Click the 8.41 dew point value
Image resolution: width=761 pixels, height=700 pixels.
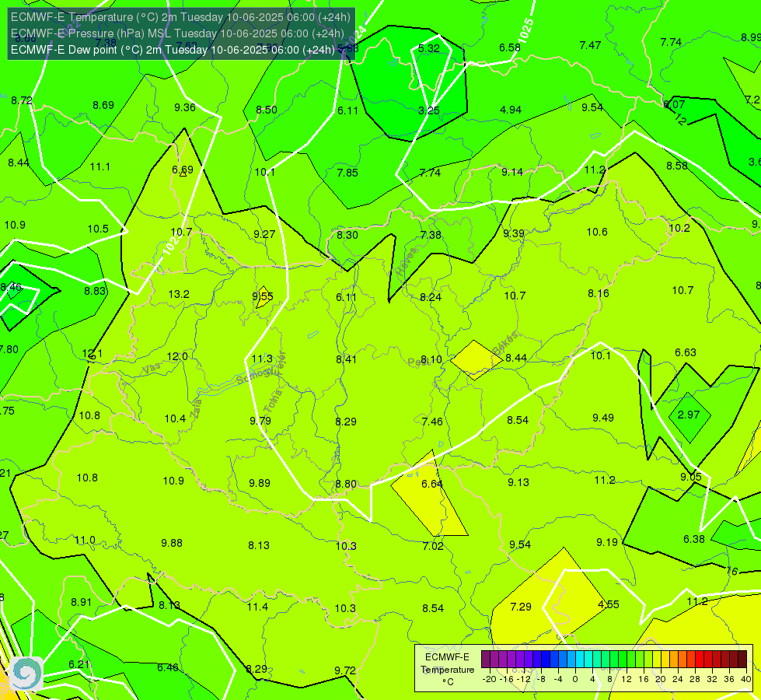point(347,359)
